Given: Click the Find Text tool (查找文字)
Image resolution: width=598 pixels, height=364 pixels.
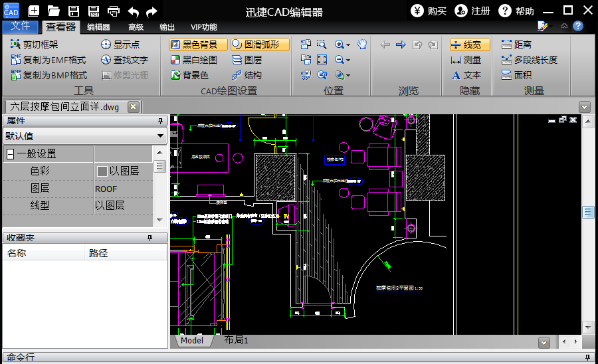Looking at the screenshot, I should click(x=124, y=60).
